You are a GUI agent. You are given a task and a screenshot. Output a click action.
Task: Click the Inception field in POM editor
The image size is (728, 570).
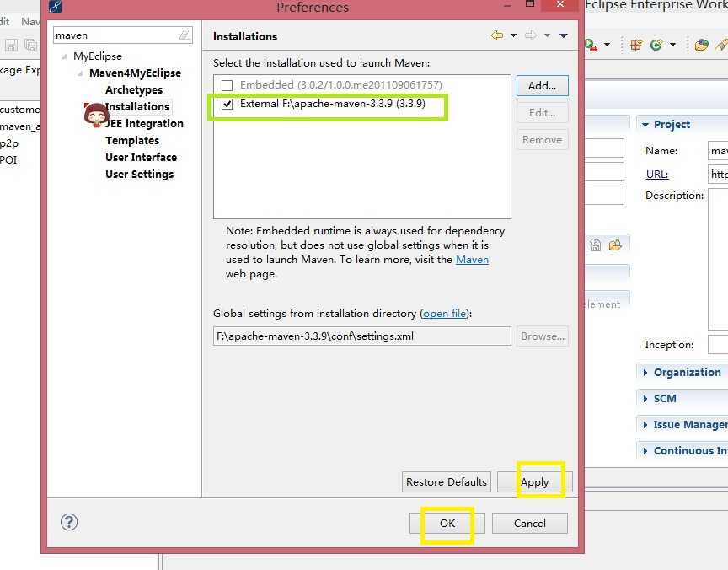coord(718,345)
